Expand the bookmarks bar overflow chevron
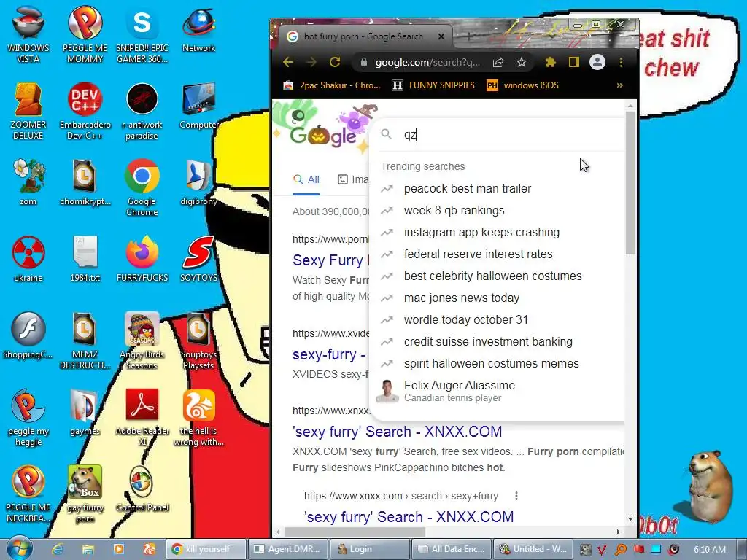The image size is (747, 560). pos(620,85)
